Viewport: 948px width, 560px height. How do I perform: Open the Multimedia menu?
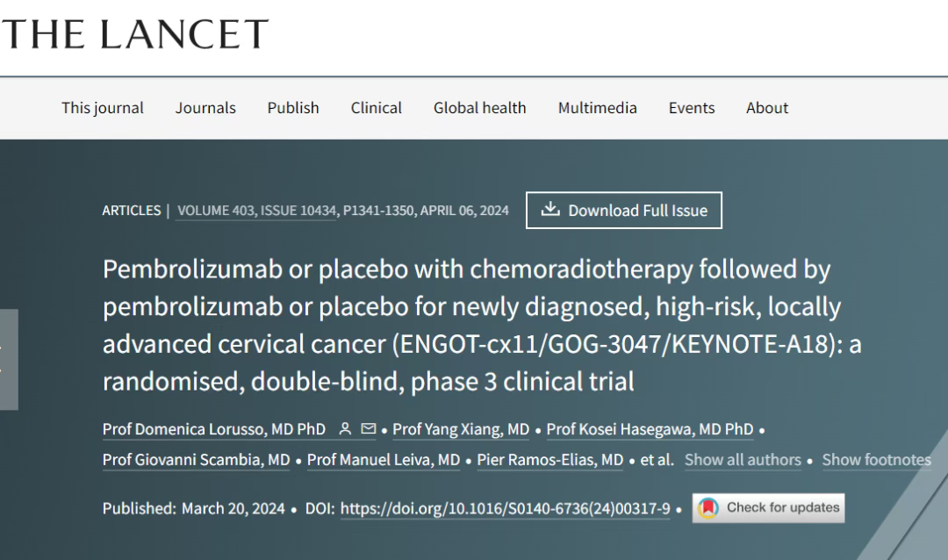tap(598, 108)
